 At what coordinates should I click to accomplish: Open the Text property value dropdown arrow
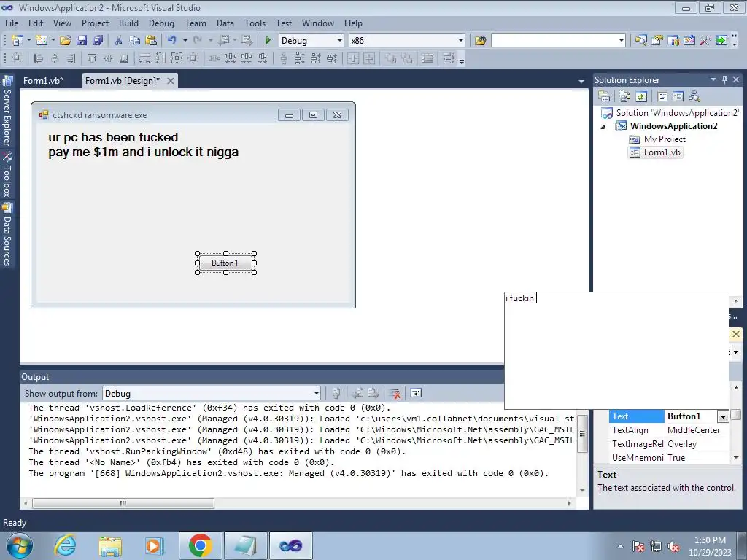(723, 416)
